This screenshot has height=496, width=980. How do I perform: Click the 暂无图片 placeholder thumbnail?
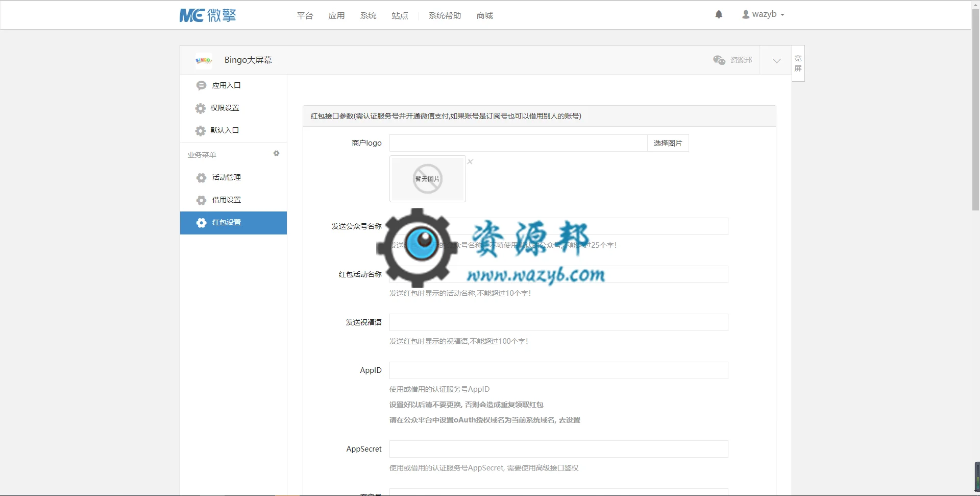428,179
